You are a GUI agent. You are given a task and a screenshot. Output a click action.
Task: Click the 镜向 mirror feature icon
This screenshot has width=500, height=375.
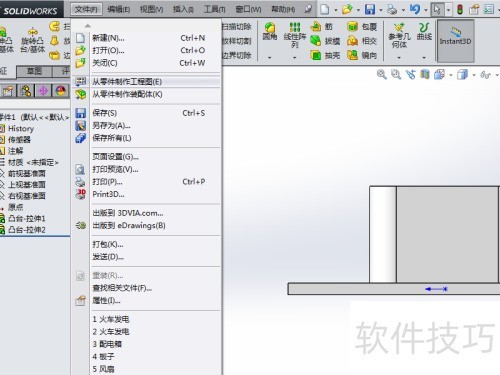[352, 55]
